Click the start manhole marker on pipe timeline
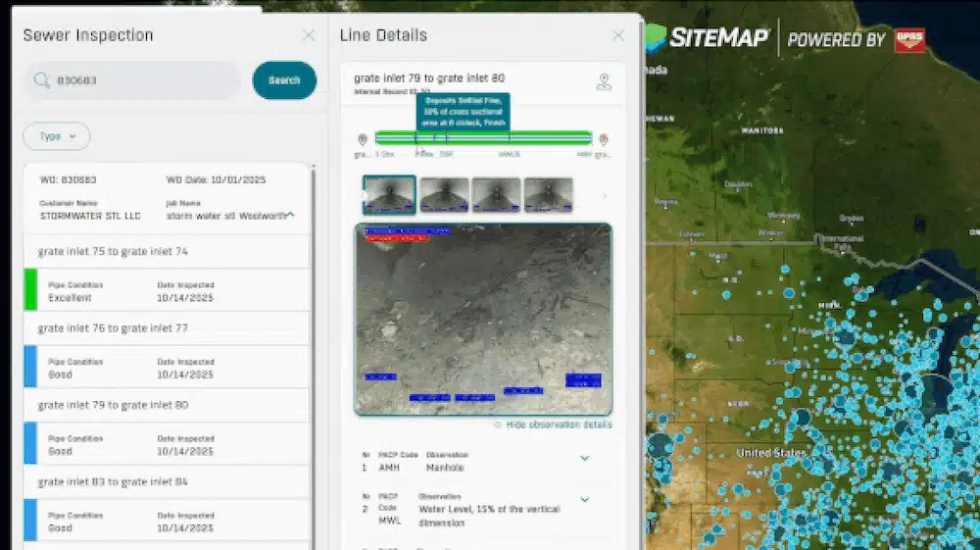The image size is (980, 550). pyautogui.click(x=362, y=139)
